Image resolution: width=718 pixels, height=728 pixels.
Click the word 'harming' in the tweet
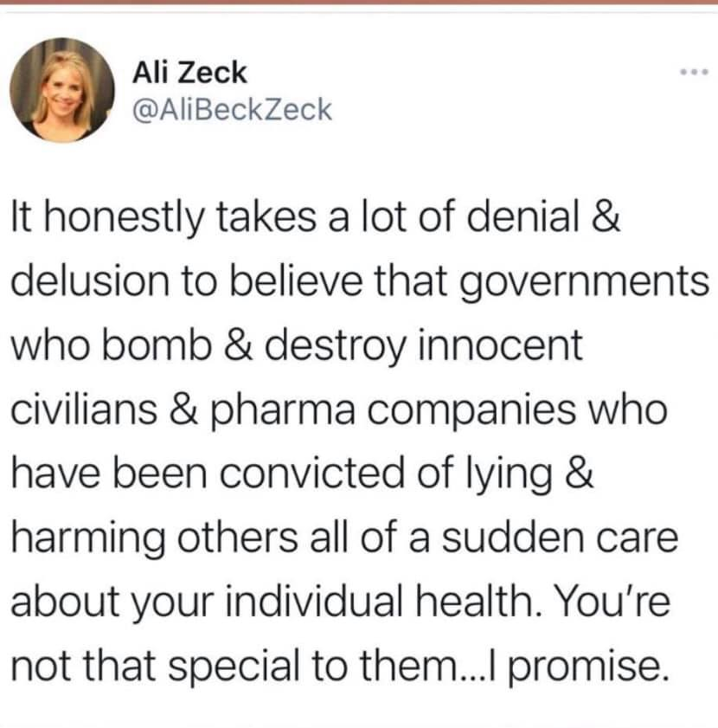(x=87, y=538)
